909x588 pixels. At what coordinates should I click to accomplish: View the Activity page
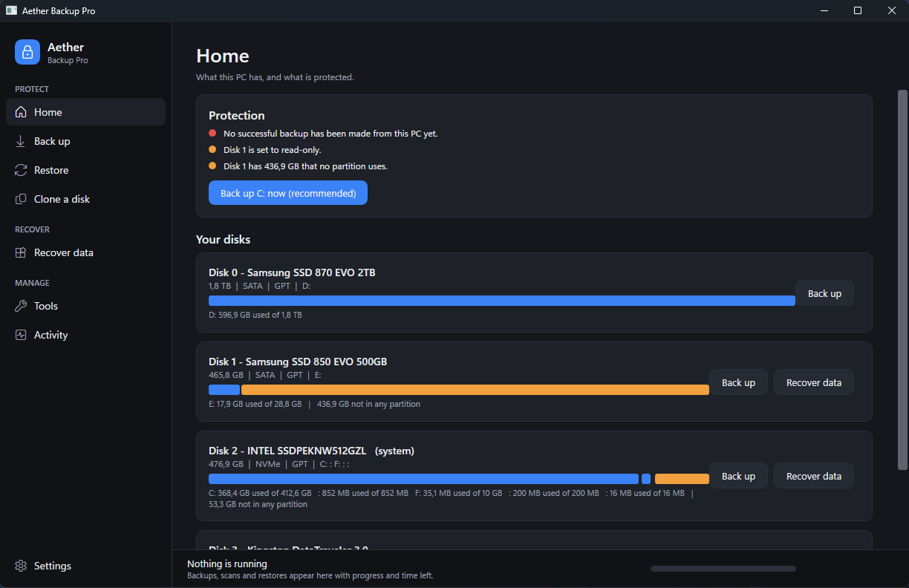point(85,335)
